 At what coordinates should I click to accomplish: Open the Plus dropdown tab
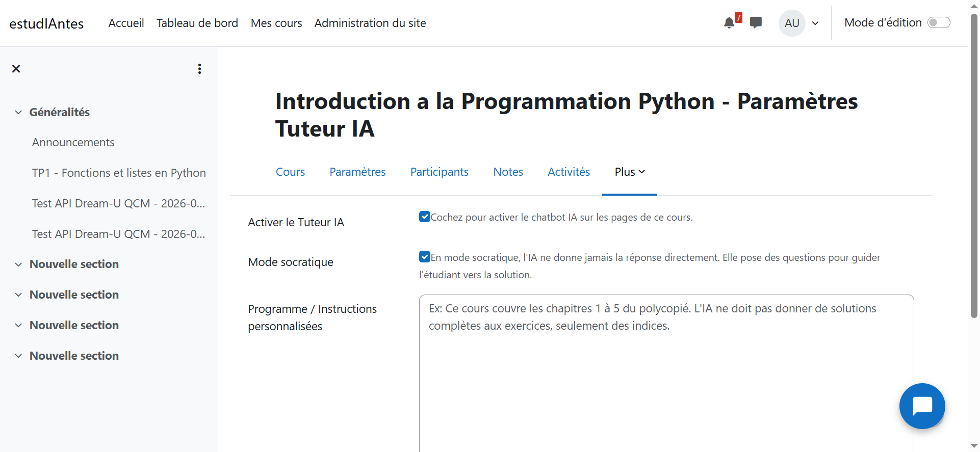[630, 172]
